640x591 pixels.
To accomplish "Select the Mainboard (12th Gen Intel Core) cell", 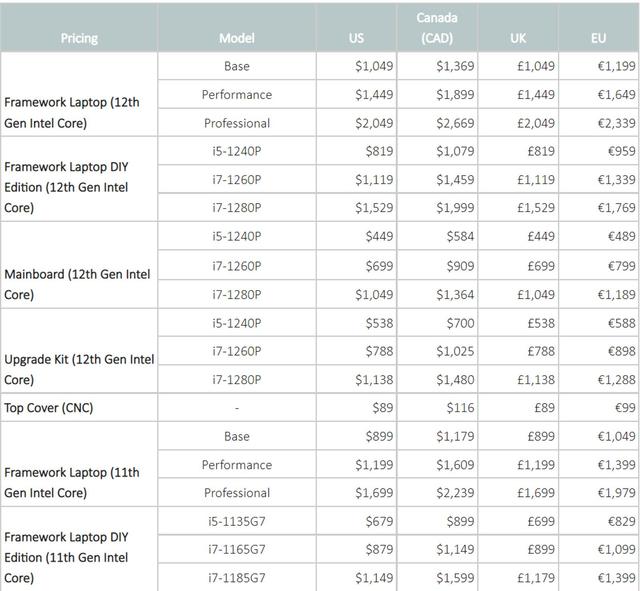I will pos(79,265).
